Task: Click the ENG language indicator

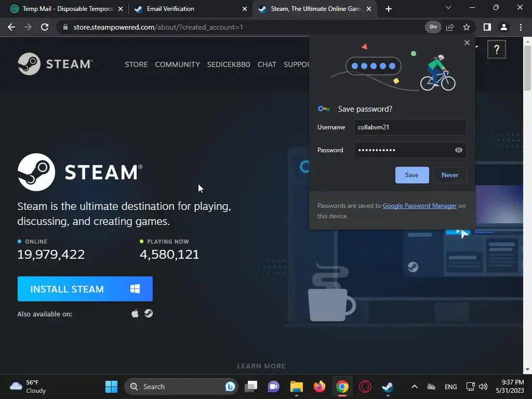Action: pos(450,387)
